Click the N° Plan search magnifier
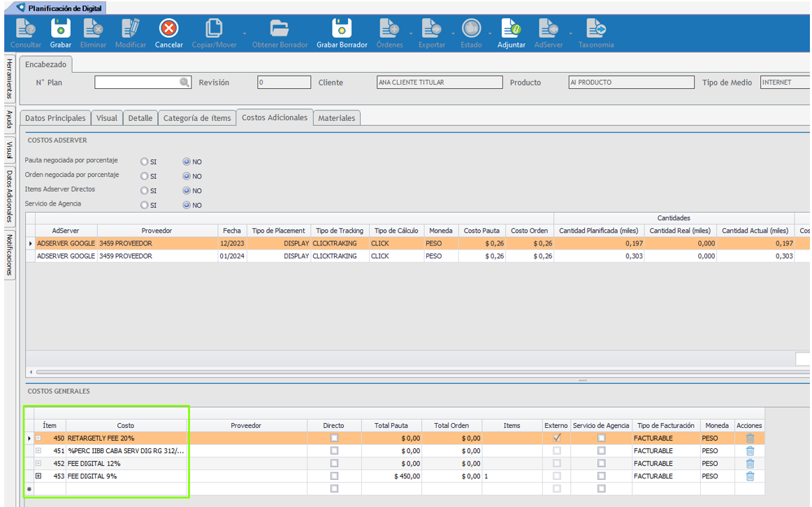 (x=184, y=82)
